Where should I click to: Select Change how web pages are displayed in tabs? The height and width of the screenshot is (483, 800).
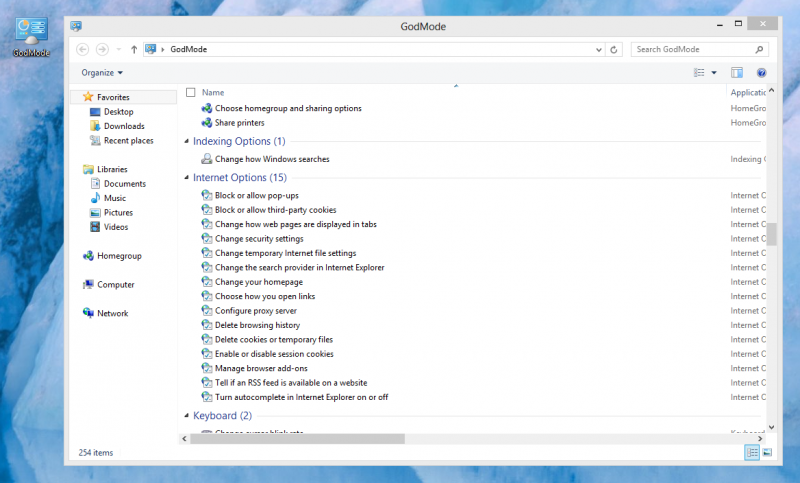coord(296,224)
